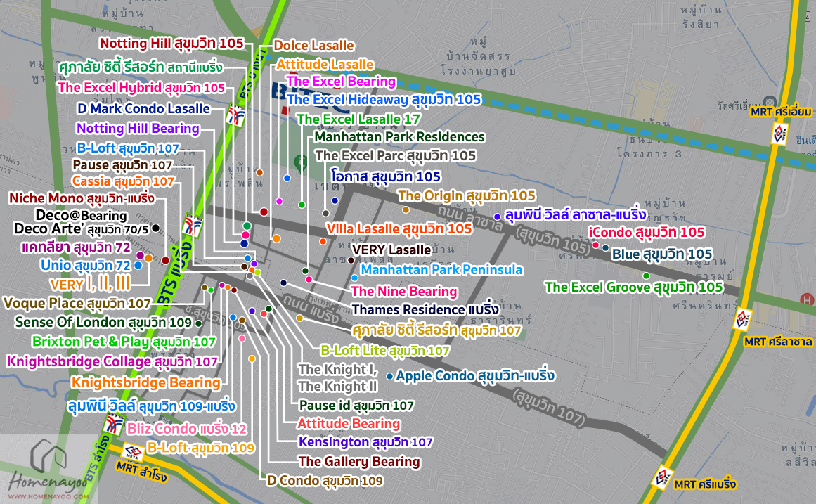Click the Pause id สุขุมวิท 107 label

point(356,405)
